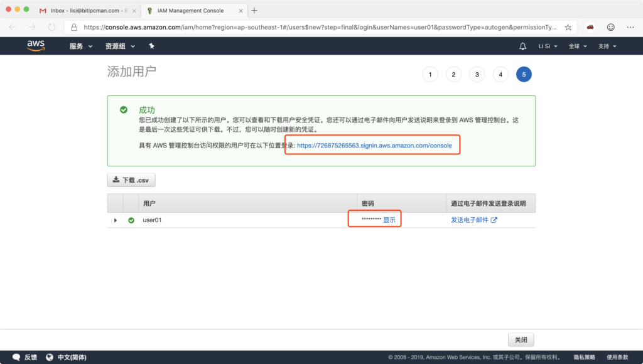This screenshot has width=643, height=364.
Task: Click 使用条款 terms of use link
Action: pyautogui.click(x=617, y=357)
